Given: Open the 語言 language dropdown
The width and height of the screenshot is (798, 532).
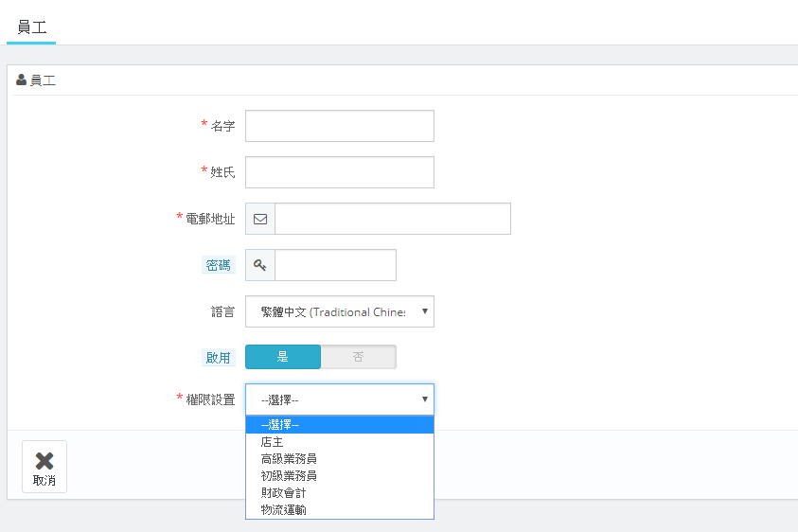Looking at the screenshot, I should coord(339,312).
